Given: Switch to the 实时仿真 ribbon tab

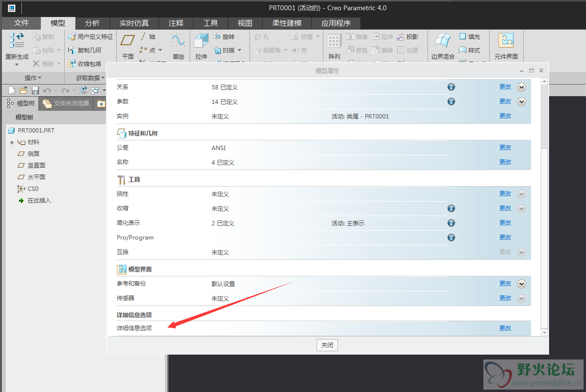Looking at the screenshot, I should [x=134, y=23].
